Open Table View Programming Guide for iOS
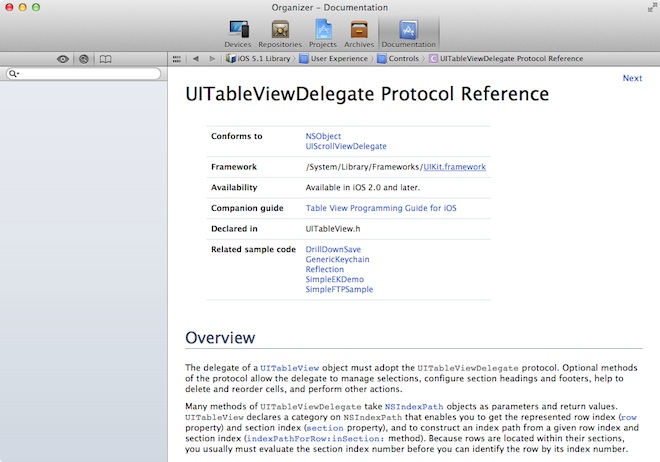The image size is (660, 462). click(x=380, y=208)
